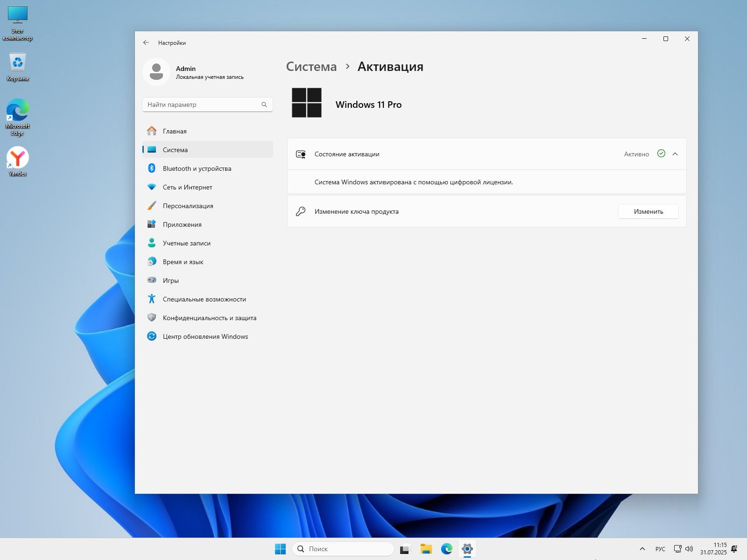Collapse the Состояние активации section chevron

click(675, 154)
